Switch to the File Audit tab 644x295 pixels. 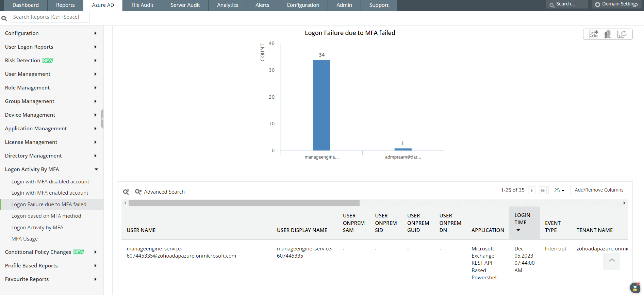tap(142, 5)
